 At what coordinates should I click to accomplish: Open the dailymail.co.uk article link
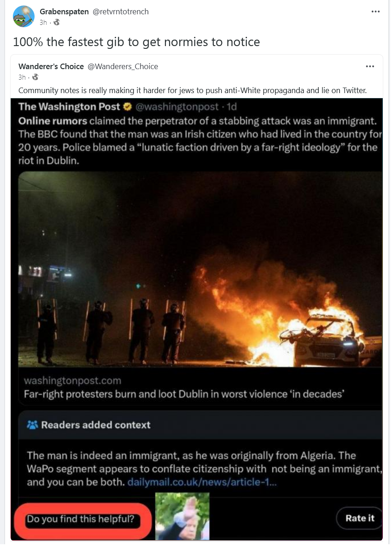tap(202, 482)
